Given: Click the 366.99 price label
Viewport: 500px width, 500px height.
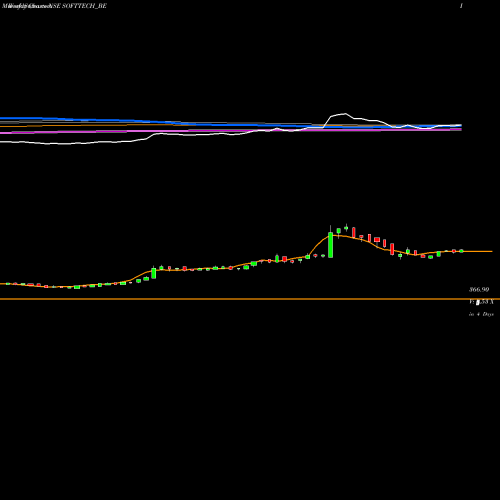Looking at the screenshot, I should click(479, 290).
